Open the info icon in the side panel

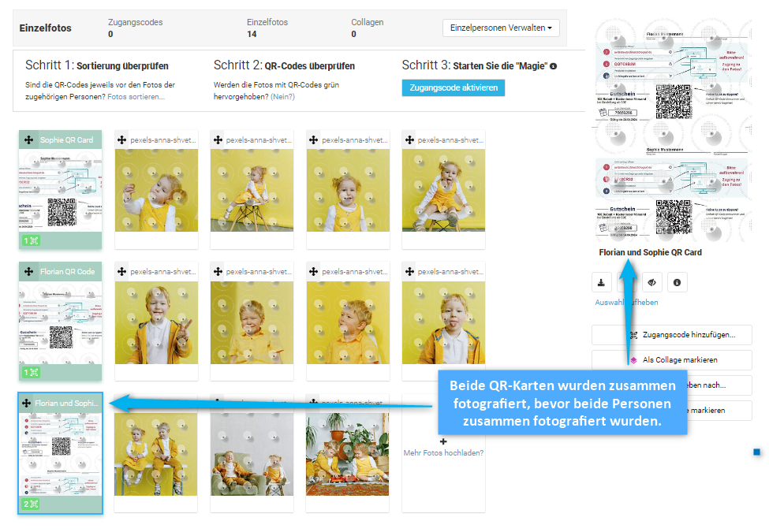click(677, 283)
